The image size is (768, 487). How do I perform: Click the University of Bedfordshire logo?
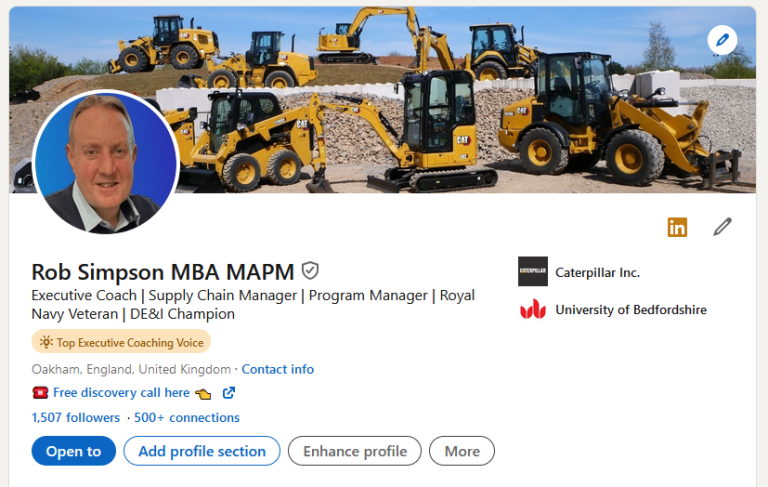click(533, 309)
